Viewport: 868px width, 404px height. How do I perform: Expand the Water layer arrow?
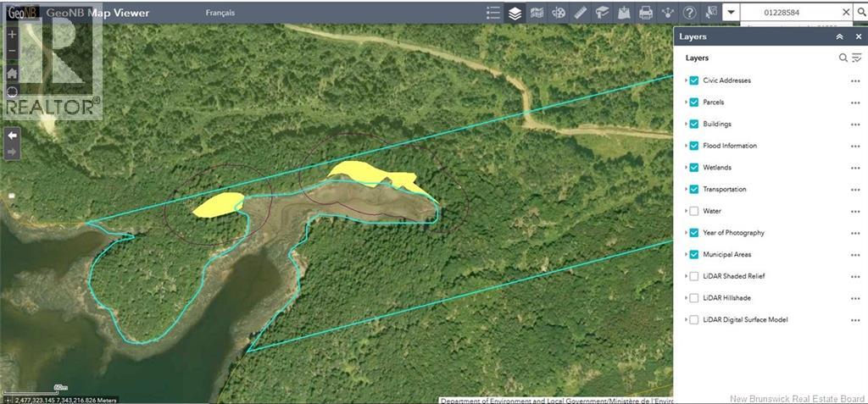[686, 211]
